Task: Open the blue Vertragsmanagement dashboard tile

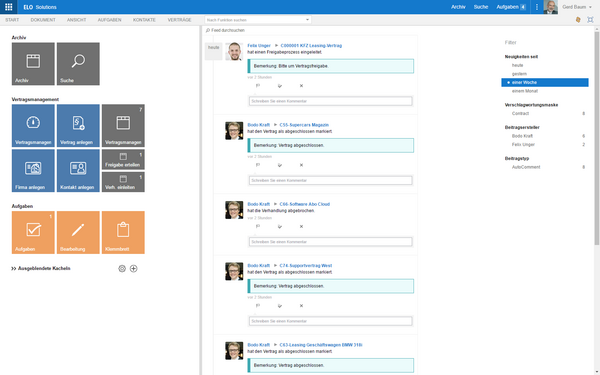Action: coord(33,126)
